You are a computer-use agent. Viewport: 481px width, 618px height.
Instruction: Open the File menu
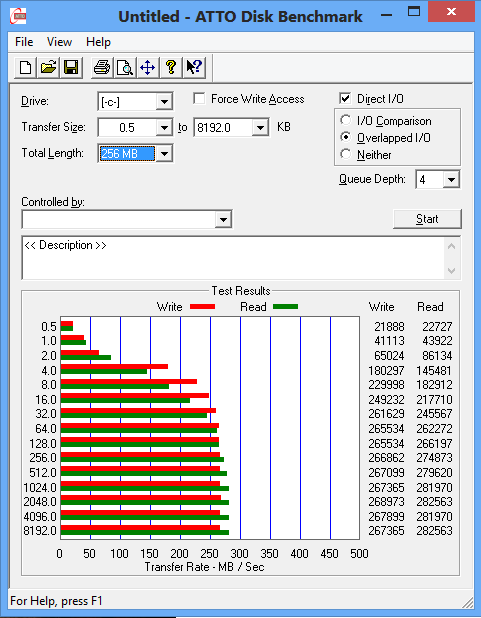[x=24, y=42]
